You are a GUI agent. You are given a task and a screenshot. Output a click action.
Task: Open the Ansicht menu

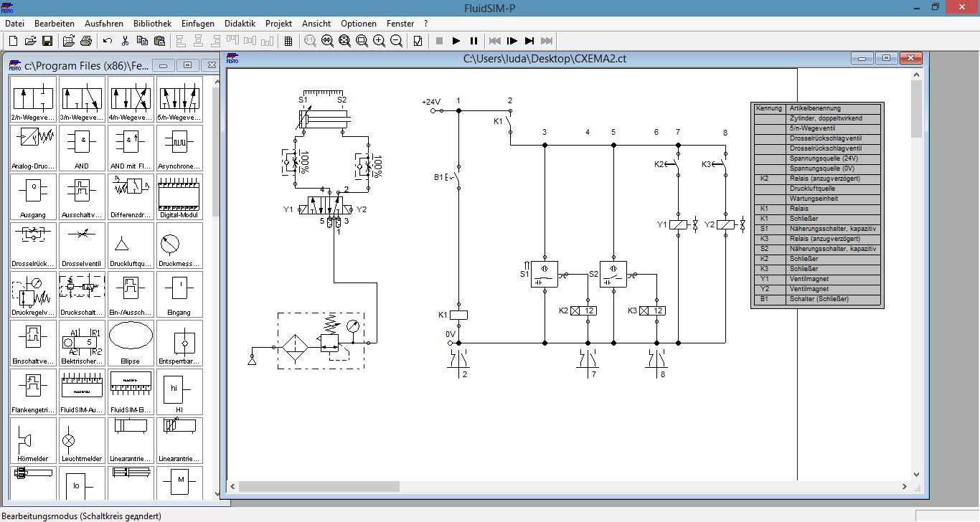pyautogui.click(x=316, y=24)
